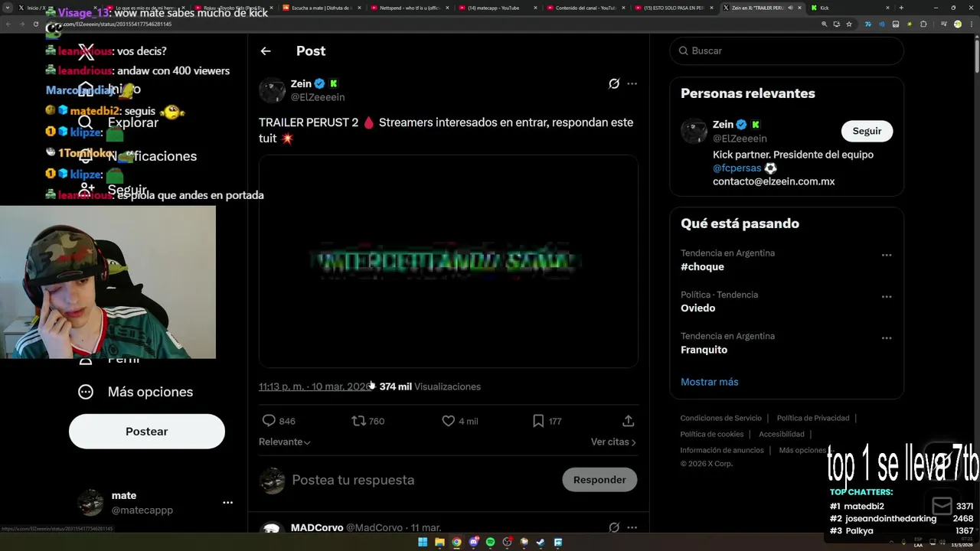The height and width of the screenshot is (551, 980).
Task: Click Mostrar más under trends
Action: coord(710,382)
